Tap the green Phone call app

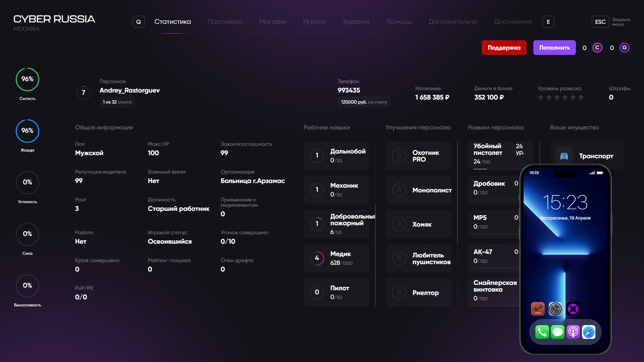[x=542, y=332]
